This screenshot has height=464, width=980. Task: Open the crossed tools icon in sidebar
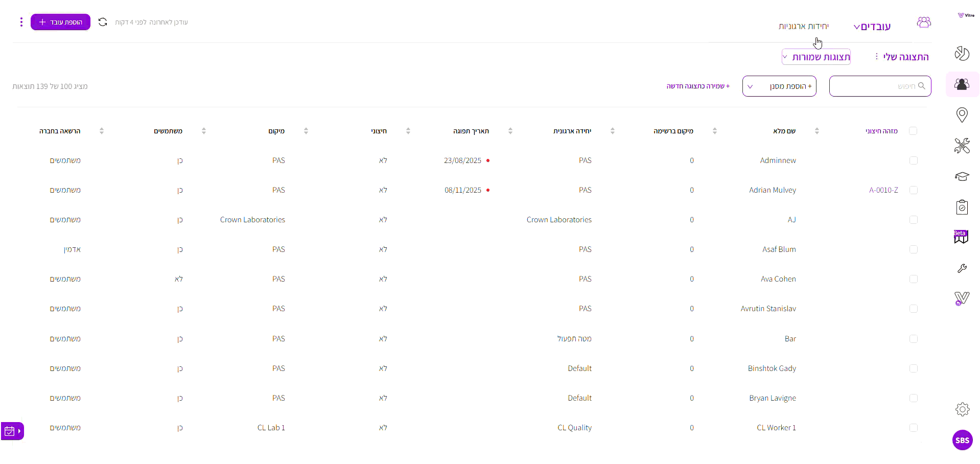(x=962, y=146)
